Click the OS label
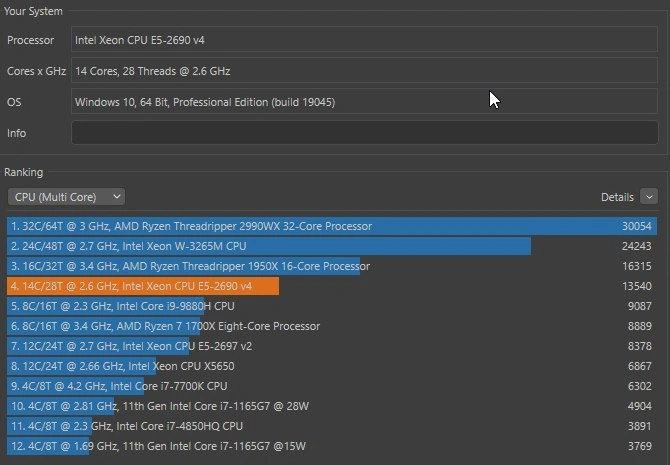 [x=14, y=102]
